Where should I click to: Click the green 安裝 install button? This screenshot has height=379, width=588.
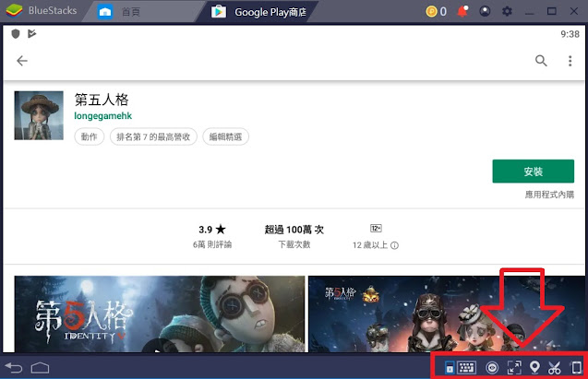[x=534, y=172]
